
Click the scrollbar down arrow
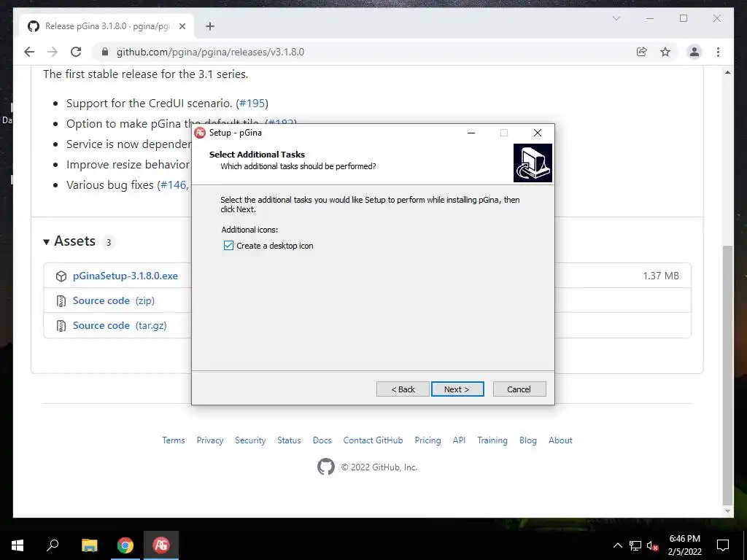coord(727,511)
